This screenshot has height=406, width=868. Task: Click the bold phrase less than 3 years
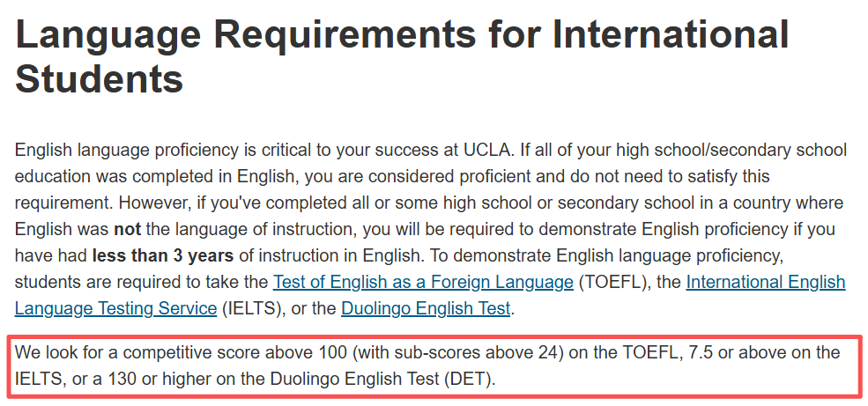tap(163, 256)
